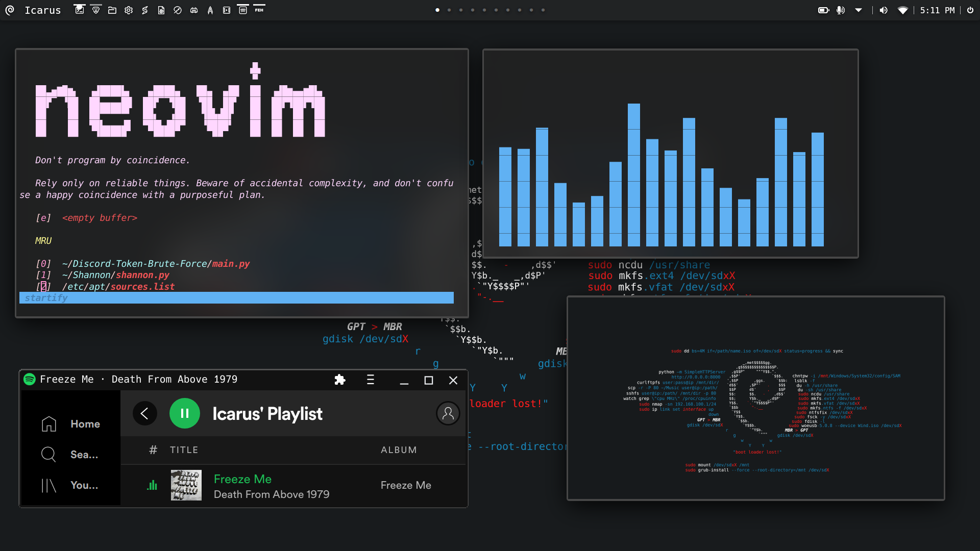This screenshot has width=980, height=551.
Task: Open the file manager folder icon
Action: [x=112, y=10]
